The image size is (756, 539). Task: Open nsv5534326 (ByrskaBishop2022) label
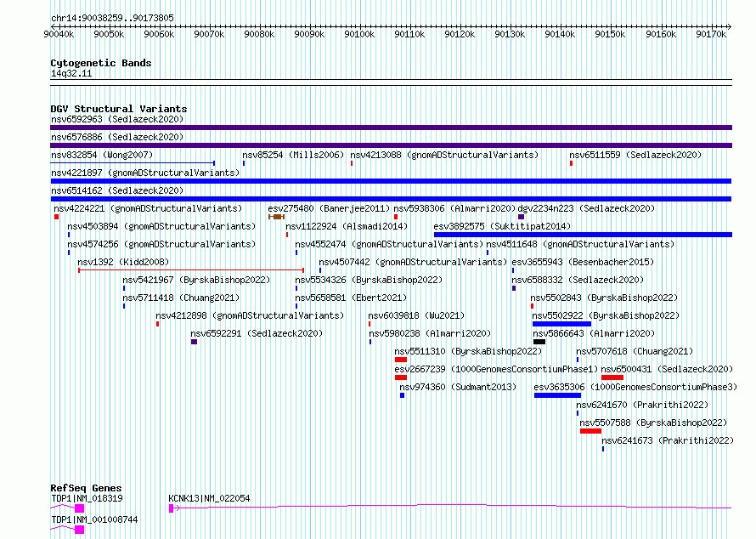click(x=369, y=280)
